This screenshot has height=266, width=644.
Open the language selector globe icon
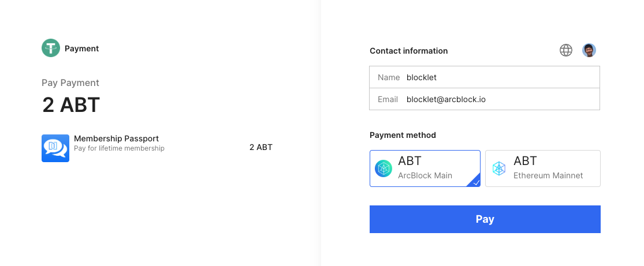tap(566, 50)
